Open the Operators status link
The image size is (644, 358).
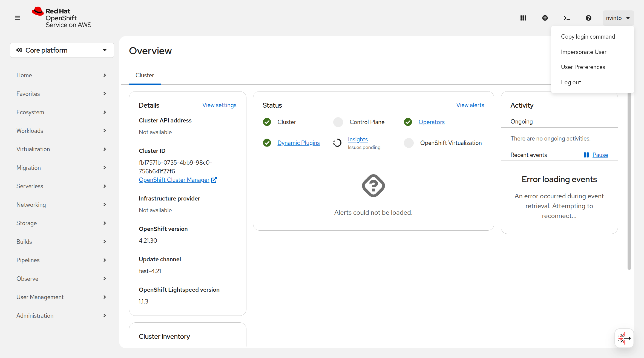point(432,122)
